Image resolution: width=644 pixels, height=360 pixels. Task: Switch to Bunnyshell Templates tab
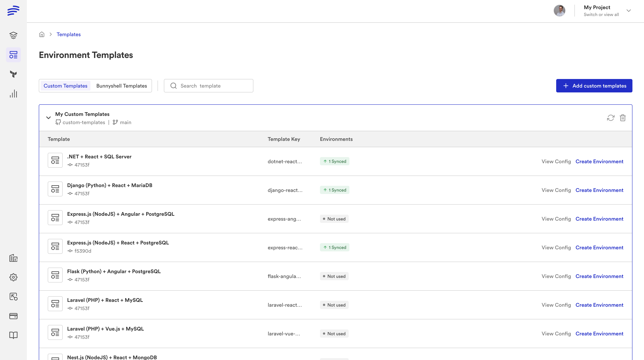pyautogui.click(x=122, y=86)
